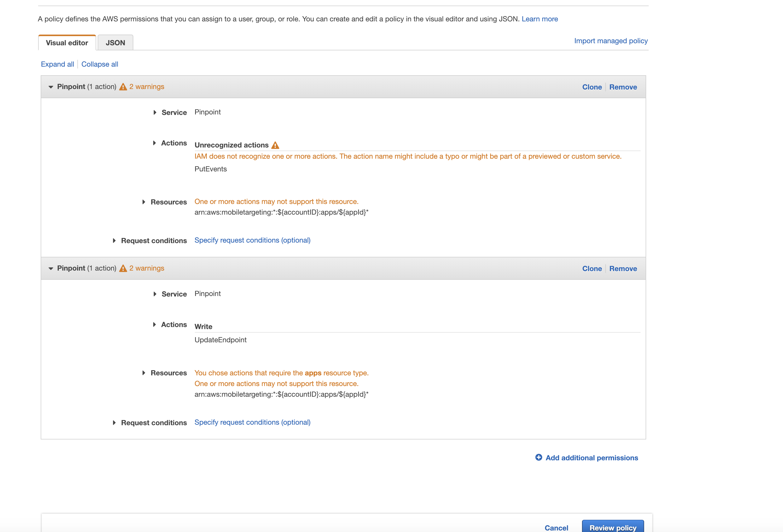Switch to the JSON tab
This screenshot has height=532, width=783.
pyautogui.click(x=115, y=43)
